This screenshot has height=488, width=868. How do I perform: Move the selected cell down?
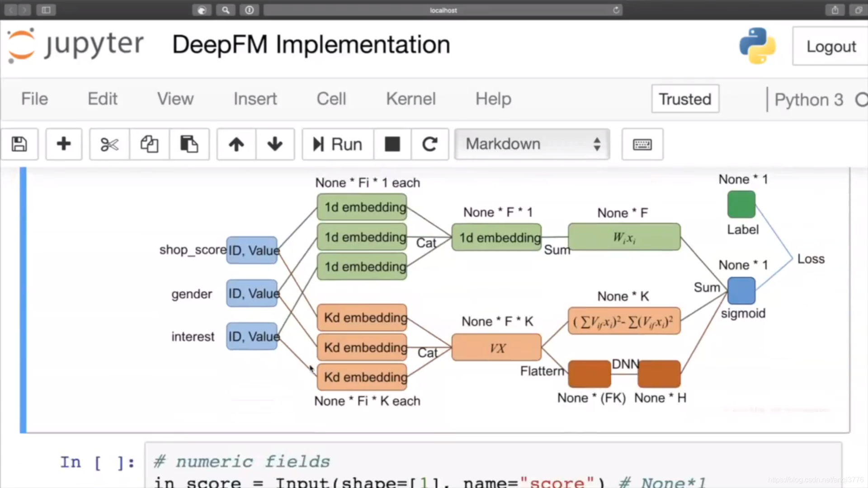275,144
